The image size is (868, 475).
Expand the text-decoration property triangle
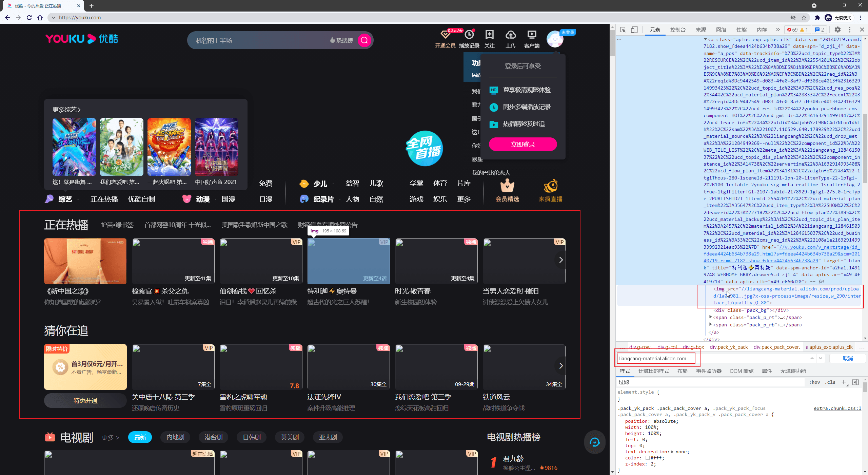click(x=672, y=452)
